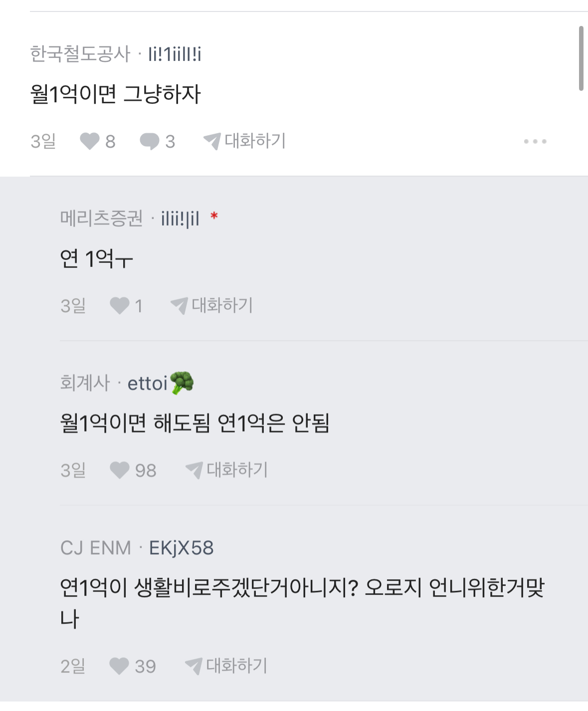
Task: Click the 한국철도공사 company label
Action: 80,54
